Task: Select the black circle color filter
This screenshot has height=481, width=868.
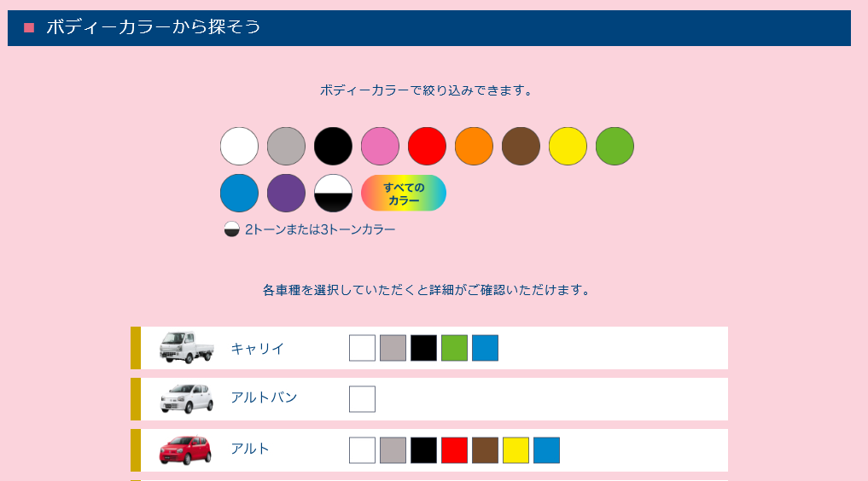Action: tap(333, 147)
